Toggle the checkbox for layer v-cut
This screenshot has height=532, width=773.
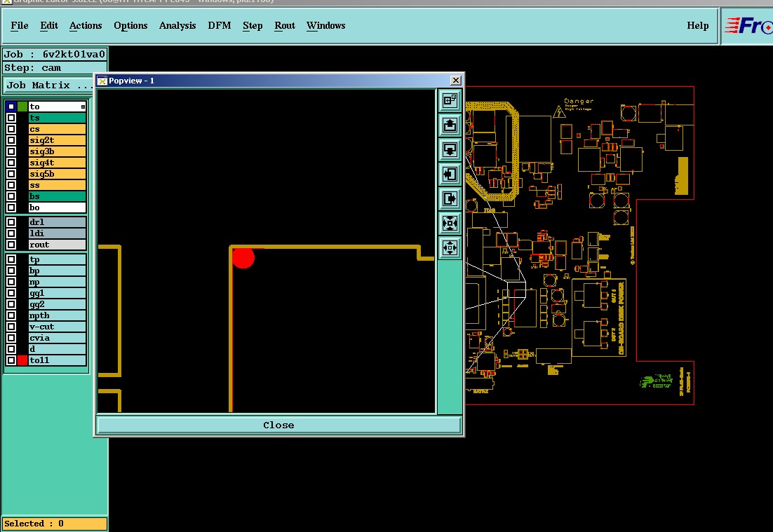[11, 327]
